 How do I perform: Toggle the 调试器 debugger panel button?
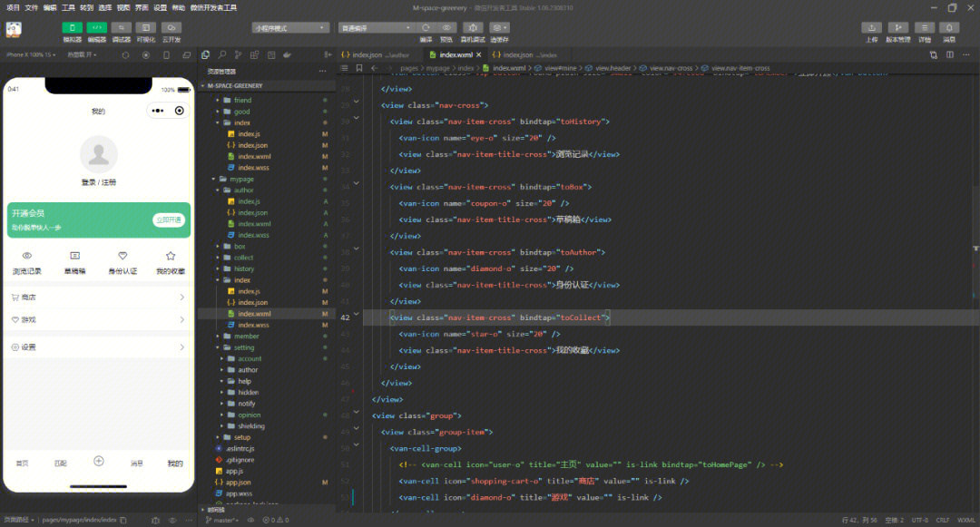tap(122, 27)
